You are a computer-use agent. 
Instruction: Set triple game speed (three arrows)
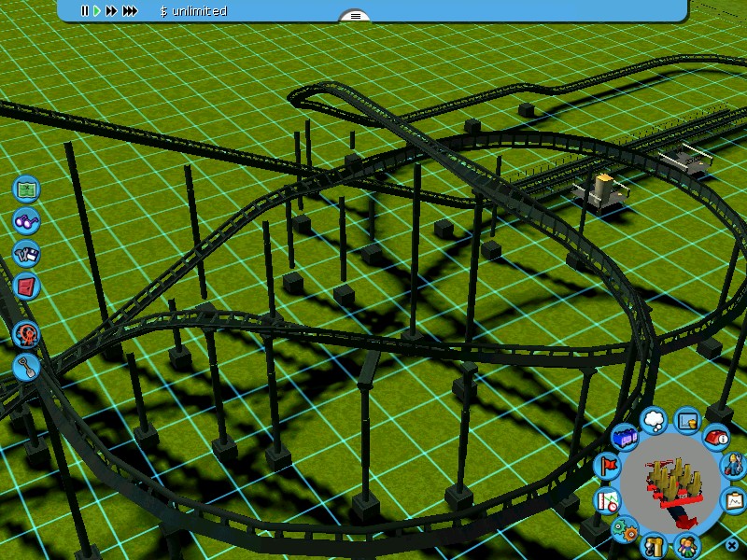click(130, 10)
